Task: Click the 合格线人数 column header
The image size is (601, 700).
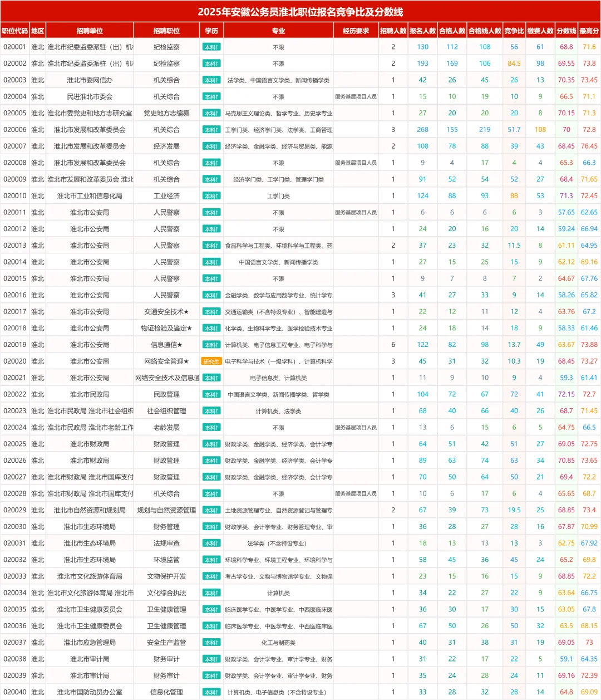Action: tap(485, 31)
